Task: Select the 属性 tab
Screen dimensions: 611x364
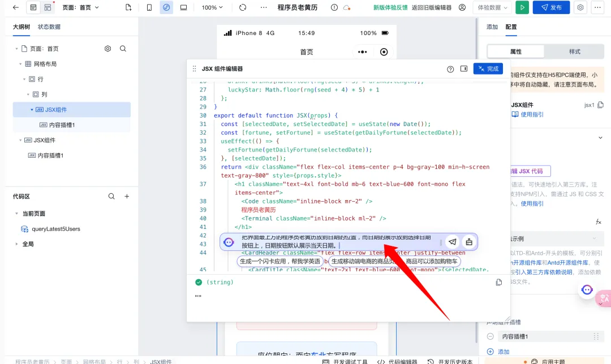Action: pos(515,51)
